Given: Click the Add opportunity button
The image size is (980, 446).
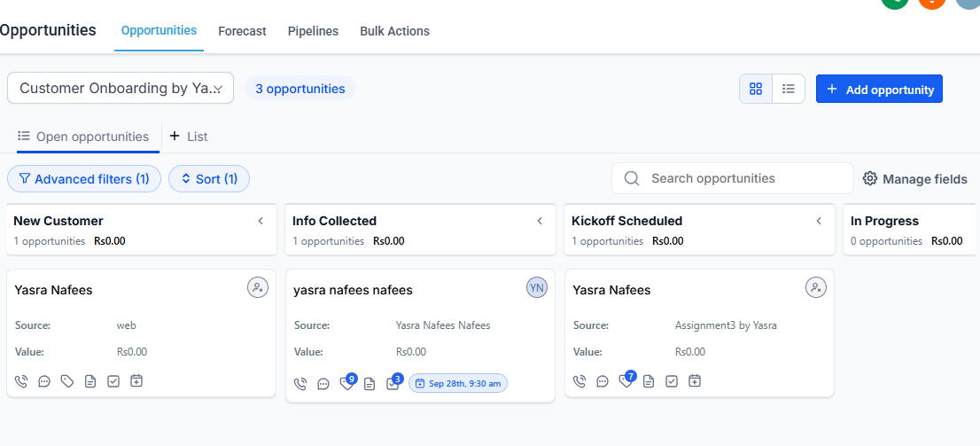Looking at the screenshot, I should pyautogui.click(x=879, y=89).
